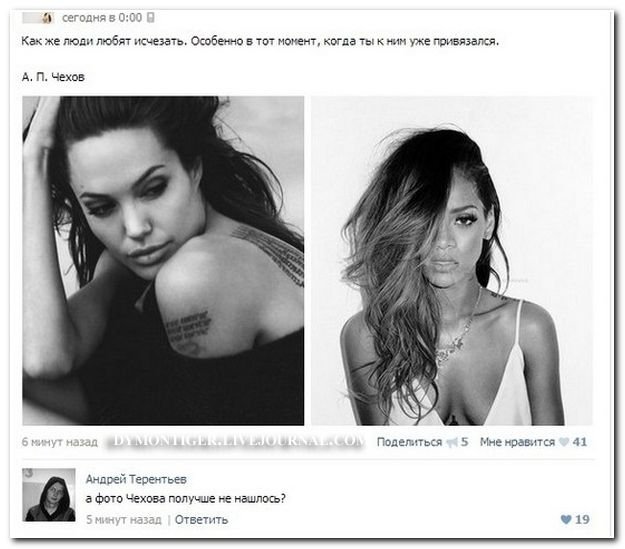The image size is (625, 549).
Task: Click the dymontiger.livejournal.com watermark text
Action: pyautogui.click(x=235, y=441)
